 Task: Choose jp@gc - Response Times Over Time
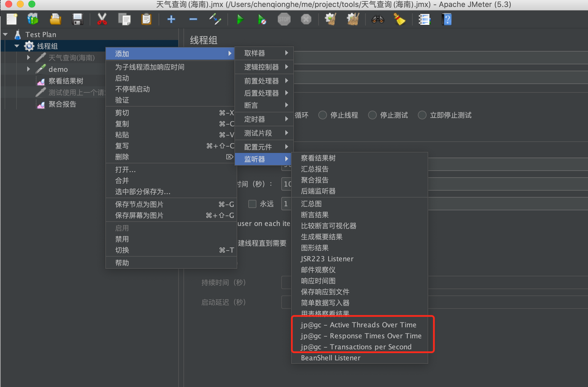point(361,336)
